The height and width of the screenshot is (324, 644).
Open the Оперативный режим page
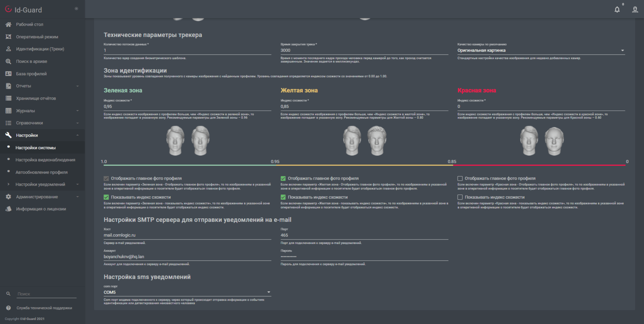click(x=37, y=37)
